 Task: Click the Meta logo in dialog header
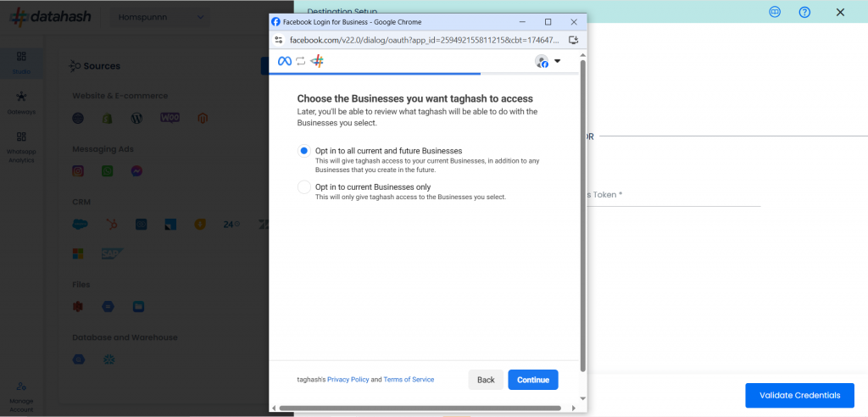[285, 61]
